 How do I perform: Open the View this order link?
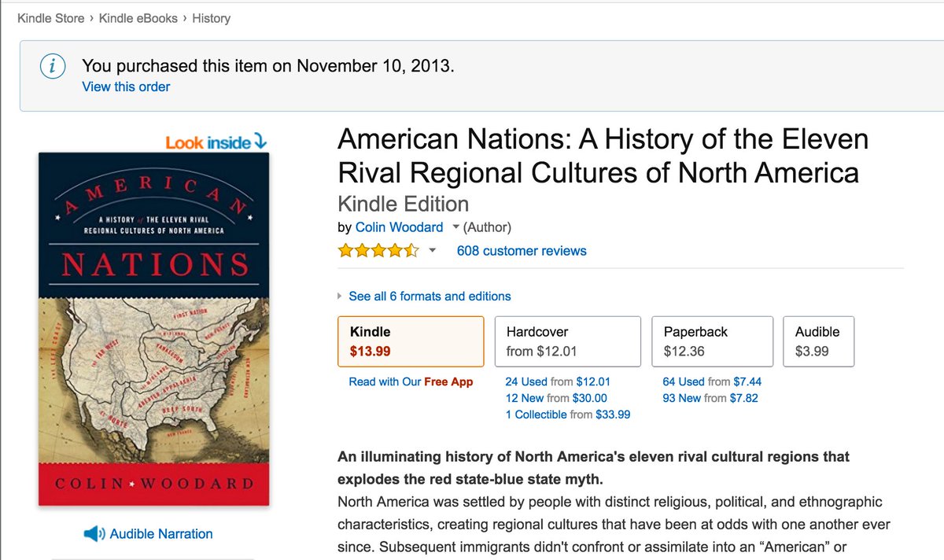click(126, 87)
